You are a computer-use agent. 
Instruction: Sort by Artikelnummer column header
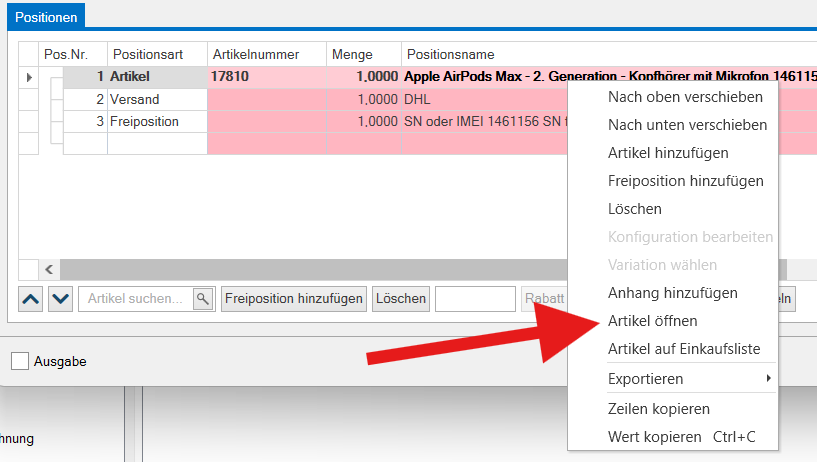click(x=266, y=54)
